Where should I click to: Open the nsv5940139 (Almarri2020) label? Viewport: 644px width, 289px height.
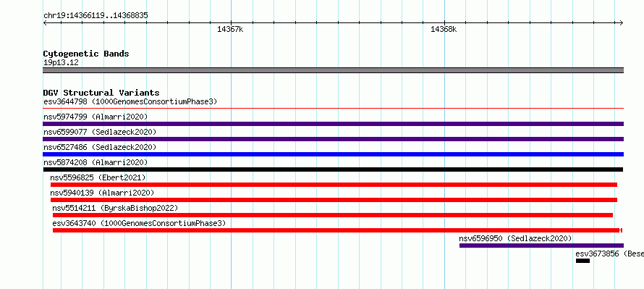pos(102,193)
